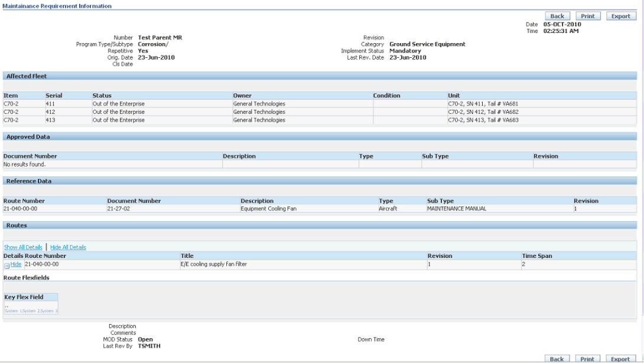Screen dimensions: 644x363
Task: Click unit C70-2, SN 413, Tail # VA683
Action: (483, 120)
